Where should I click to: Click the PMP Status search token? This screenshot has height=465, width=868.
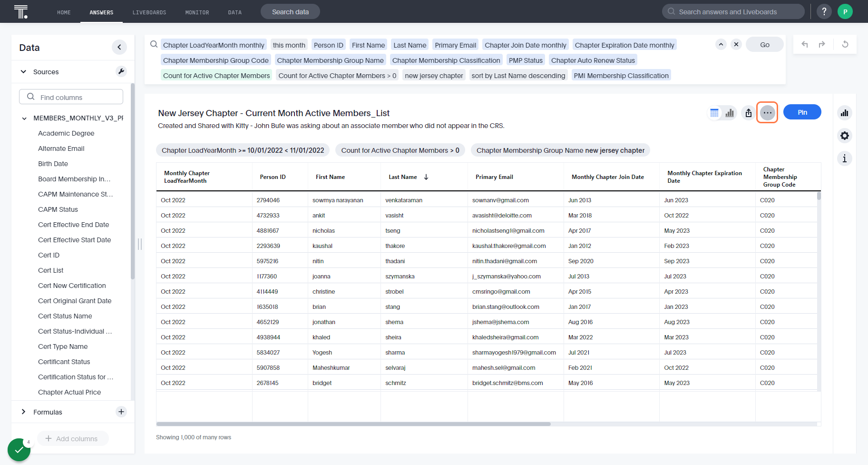click(526, 60)
